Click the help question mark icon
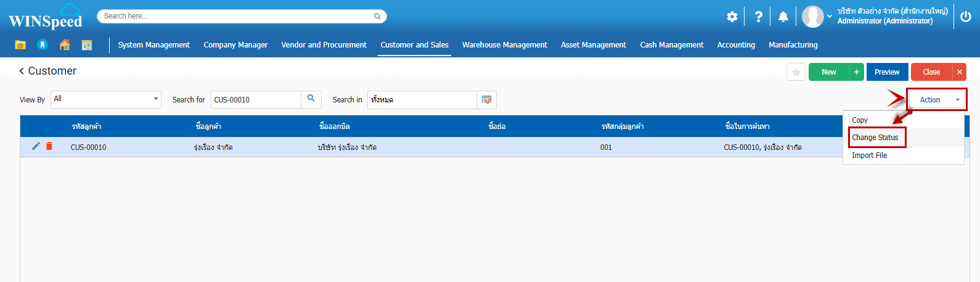This screenshot has height=282, width=980. [759, 17]
